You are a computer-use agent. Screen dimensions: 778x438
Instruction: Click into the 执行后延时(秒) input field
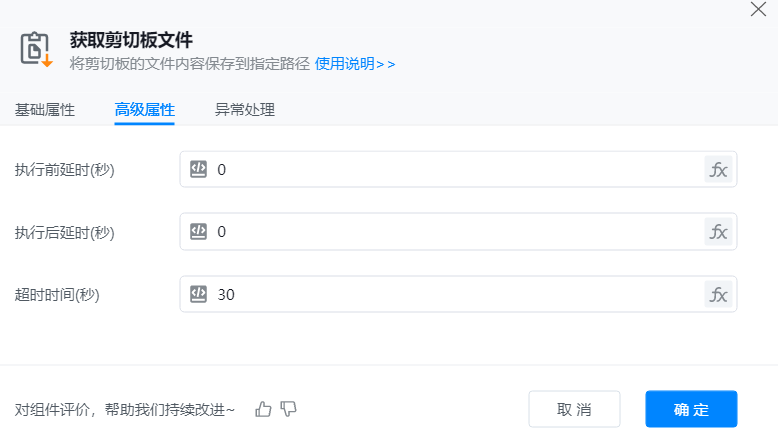pyautogui.click(x=450, y=232)
